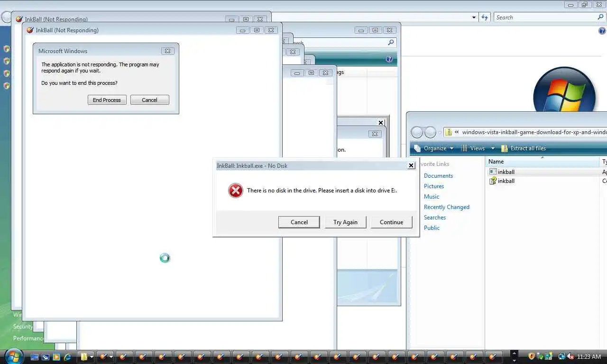This screenshot has height=364, width=607.
Task: Go forward in the Explorer window
Action: (x=430, y=132)
